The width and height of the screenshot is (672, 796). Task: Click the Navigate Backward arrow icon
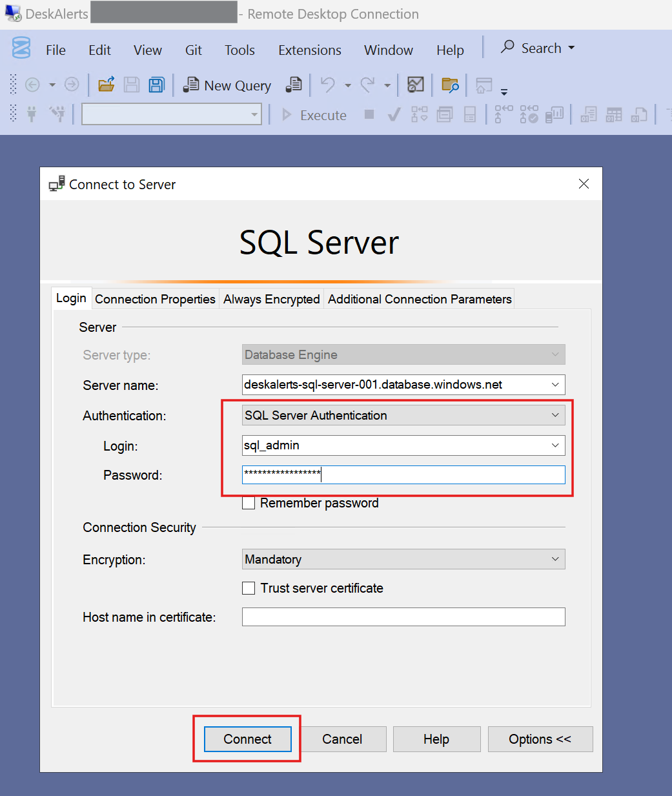click(x=32, y=85)
